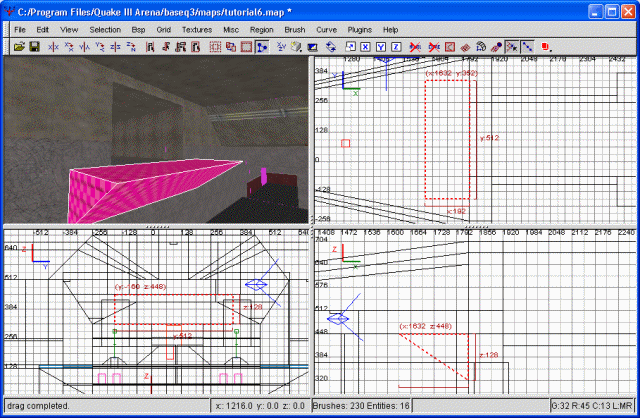Screen dimensions: 640x418
Task: Flip the selection along the Y axis
Action: tap(84, 47)
